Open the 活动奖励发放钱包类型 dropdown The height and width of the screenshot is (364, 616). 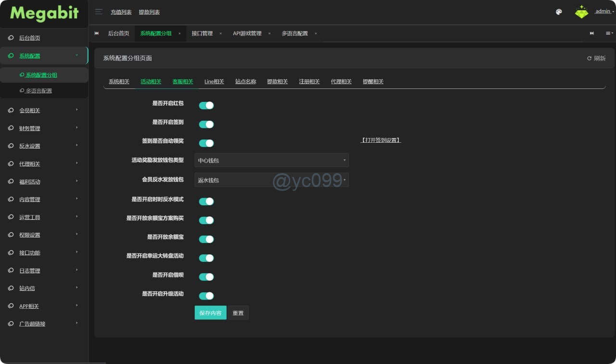[271, 160]
